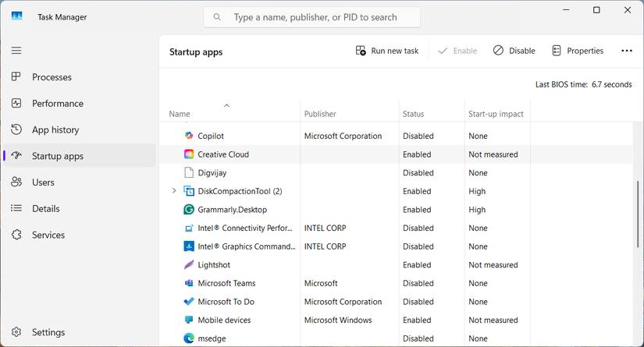
Task: Click Run new task
Action: pyautogui.click(x=387, y=51)
